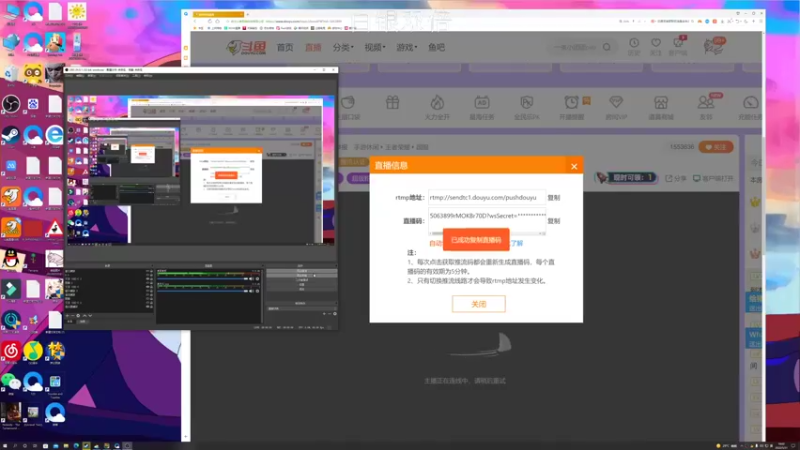Open the WeChat desktop shortcut

[x=11, y=382]
